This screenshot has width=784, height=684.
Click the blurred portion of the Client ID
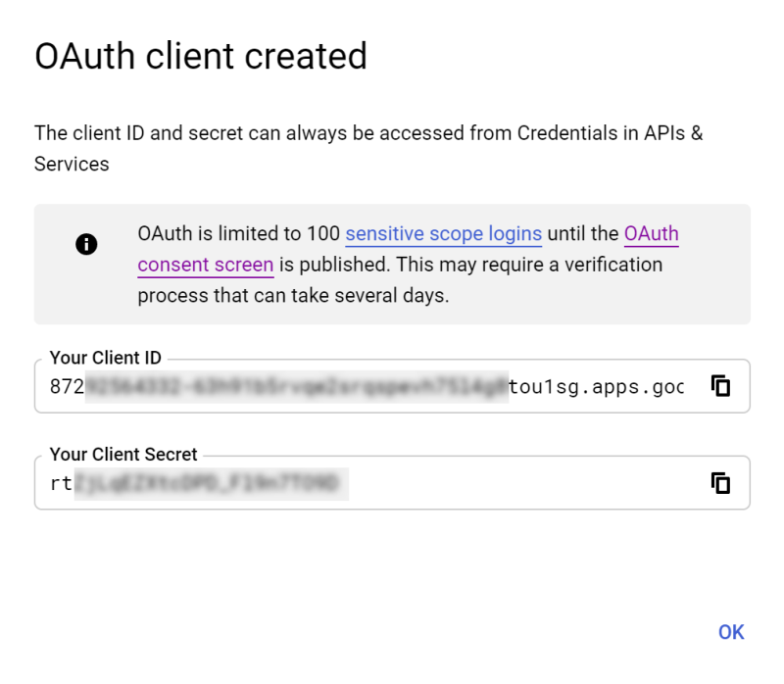click(297, 386)
